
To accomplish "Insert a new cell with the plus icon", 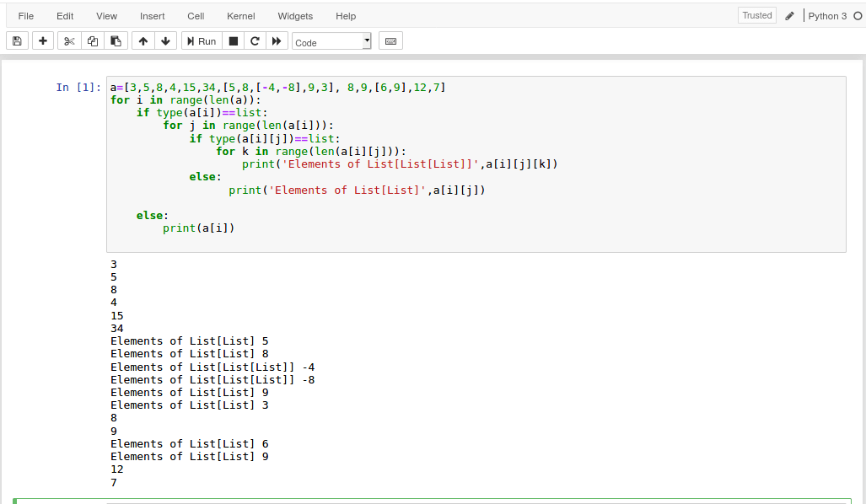I will (42, 40).
